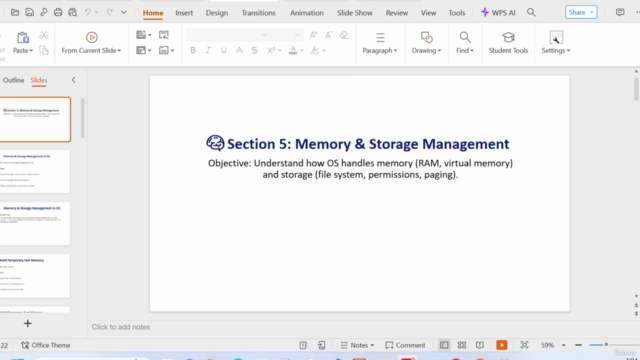Toggle text Shadow formatting
The width and height of the screenshot is (640, 360).
pos(254,50)
